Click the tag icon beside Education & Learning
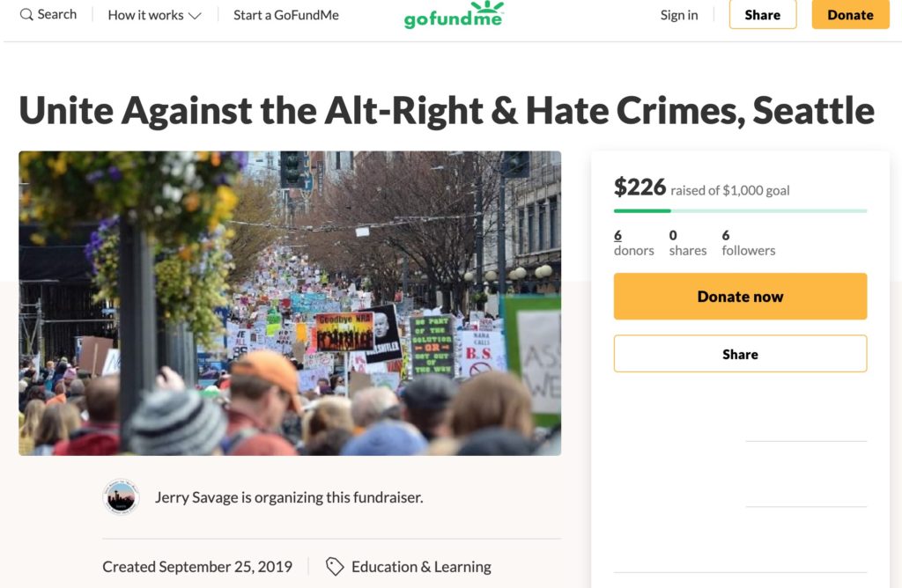 tap(335, 567)
